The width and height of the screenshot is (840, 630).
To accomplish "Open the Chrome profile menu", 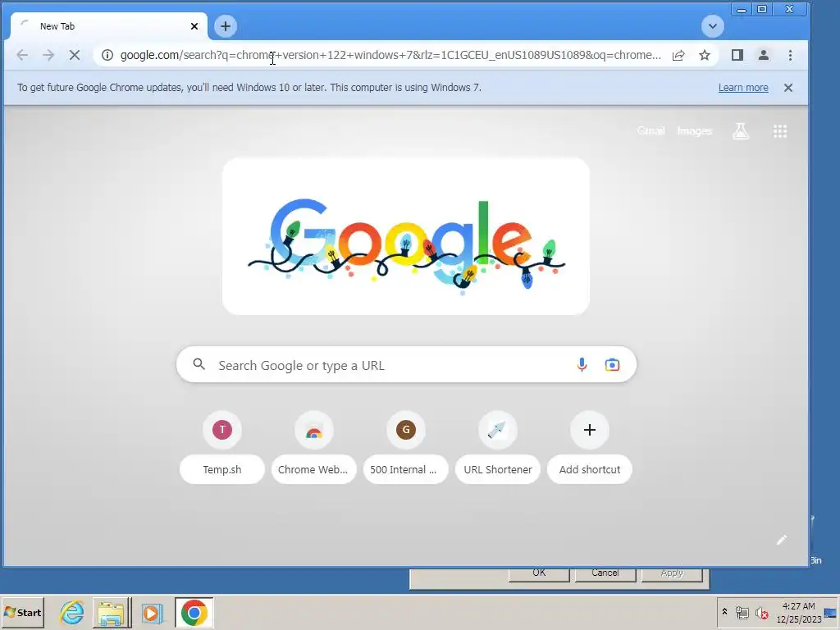I will click(764, 55).
